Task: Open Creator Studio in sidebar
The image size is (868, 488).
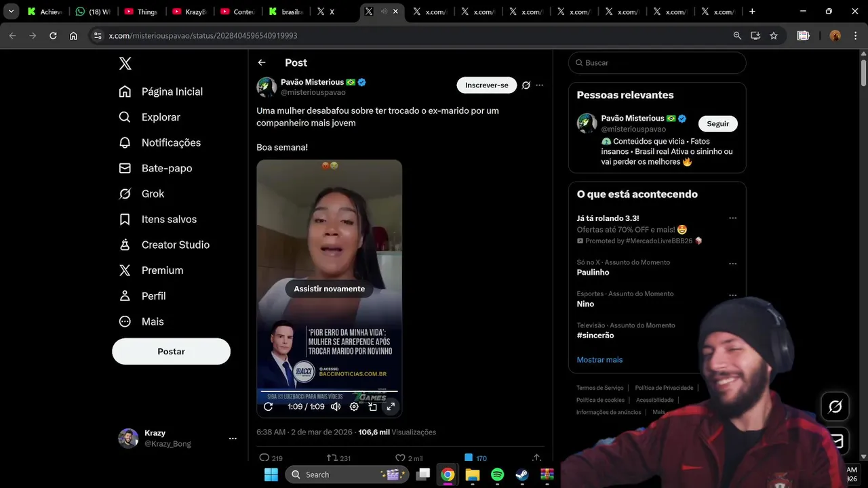Action: pos(163,245)
